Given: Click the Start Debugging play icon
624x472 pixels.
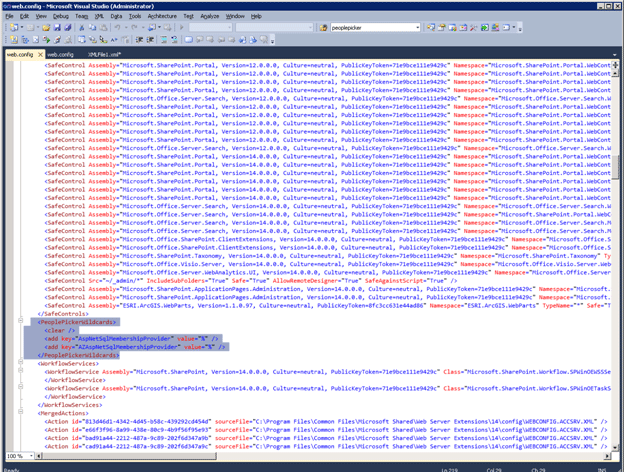Looking at the screenshot, I should (x=181, y=27).
